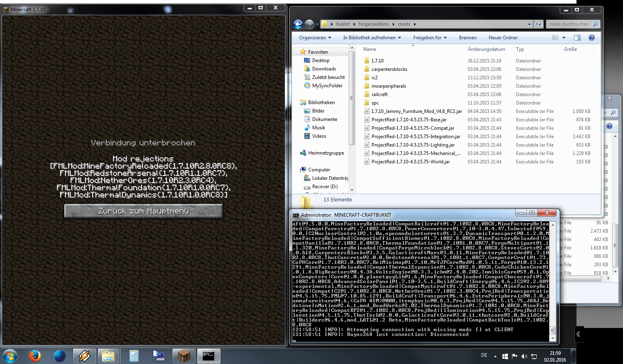Click mods breadcrumb segment

(x=404, y=24)
